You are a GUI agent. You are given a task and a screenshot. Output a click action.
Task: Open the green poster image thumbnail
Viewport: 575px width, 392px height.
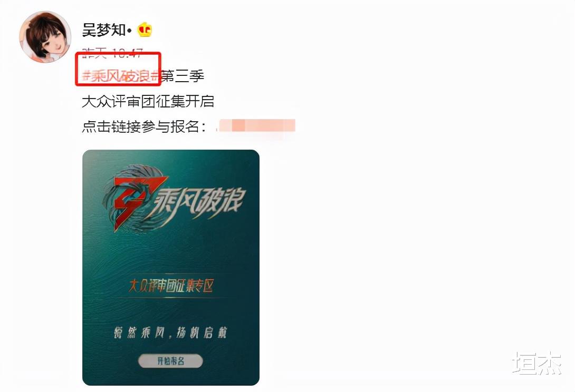click(x=171, y=268)
